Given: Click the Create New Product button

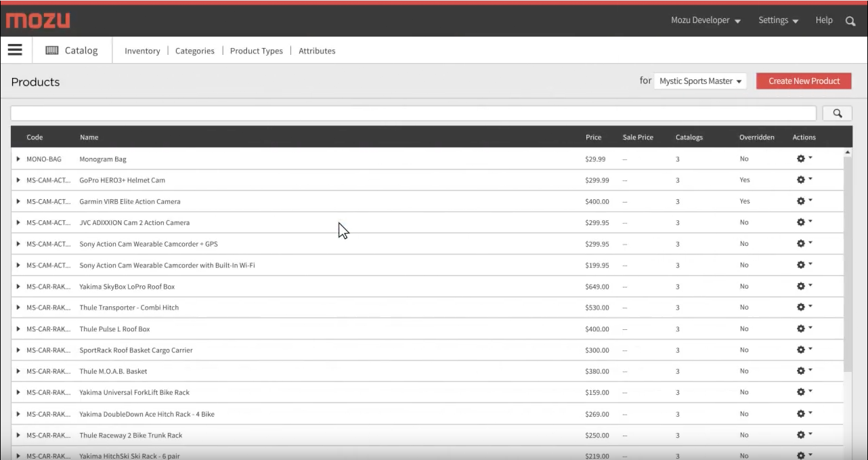Looking at the screenshot, I should (804, 81).
